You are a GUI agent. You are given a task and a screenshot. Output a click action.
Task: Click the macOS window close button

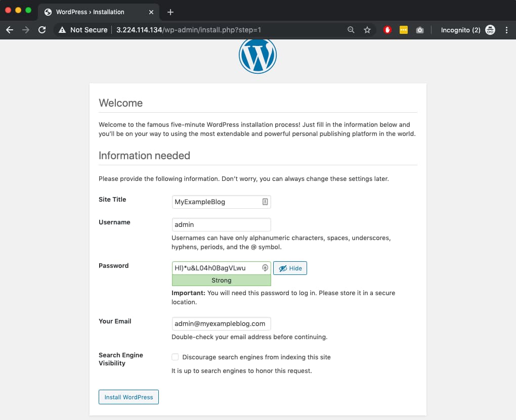[8, 10]
